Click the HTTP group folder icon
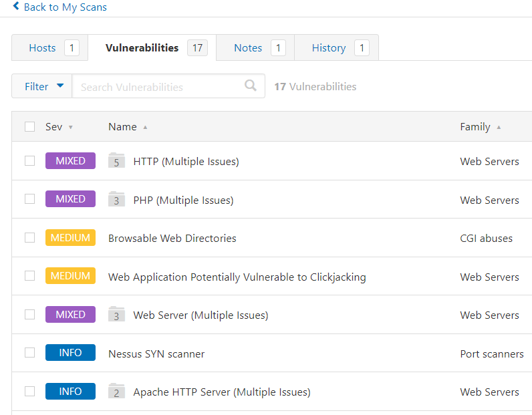The image size is (532, 415). pyautogui.click(x=116, y=160)
